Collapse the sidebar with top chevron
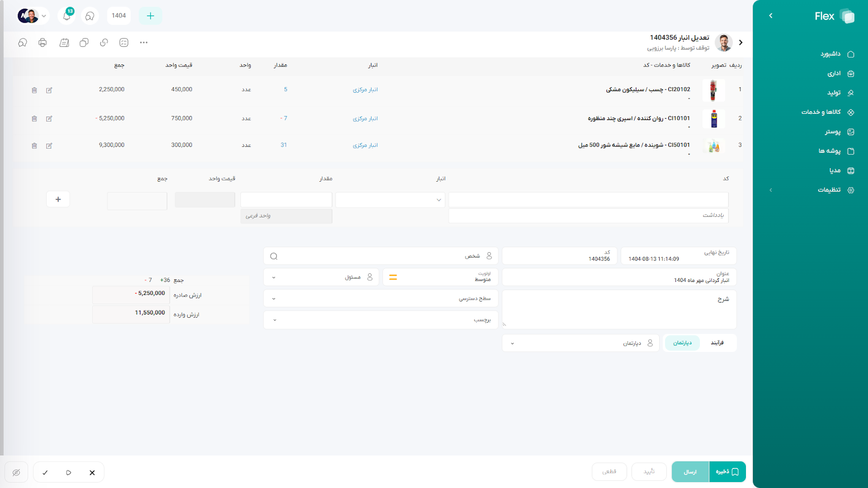Screen dimensions: 868x488 pos(771,16)
